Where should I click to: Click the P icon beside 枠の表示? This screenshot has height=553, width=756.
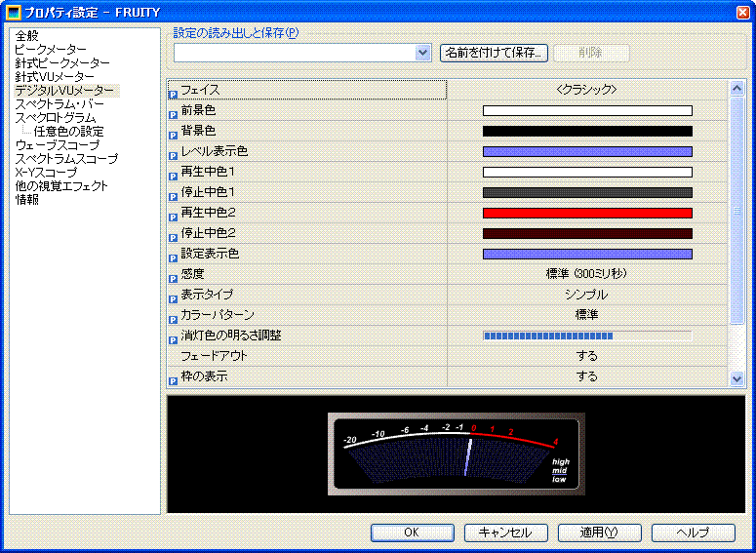point(174,381)
